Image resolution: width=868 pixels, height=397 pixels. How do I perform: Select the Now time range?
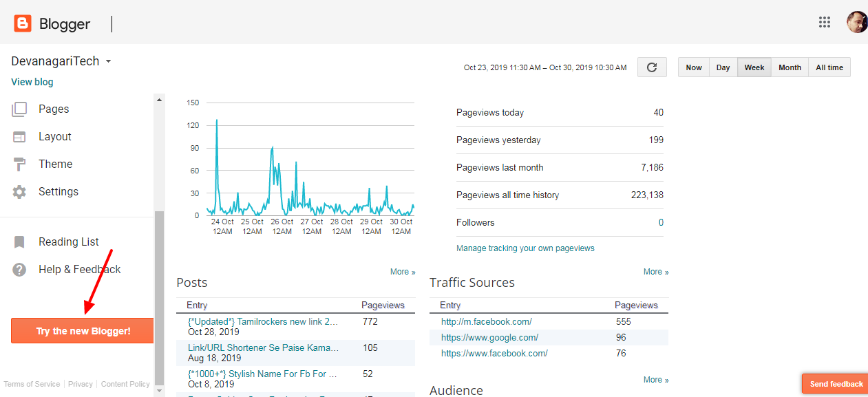click(x=694, y=67)
